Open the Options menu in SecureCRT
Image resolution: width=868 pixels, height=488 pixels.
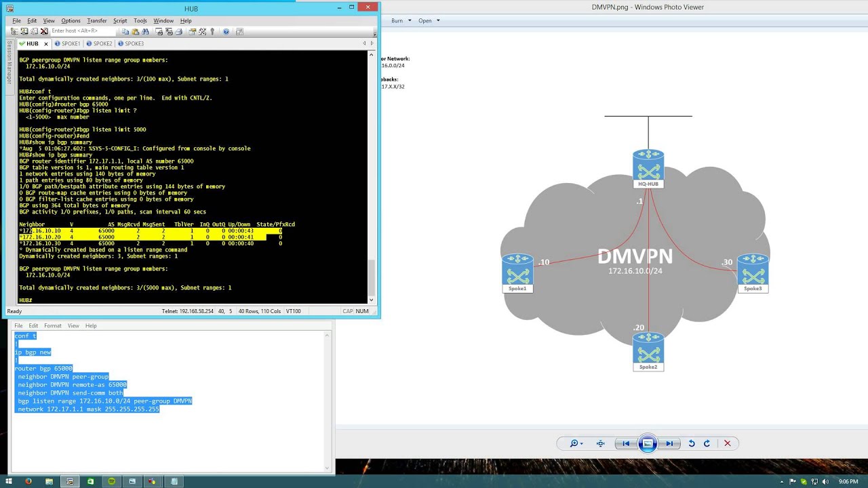click(x=71, y=21)
